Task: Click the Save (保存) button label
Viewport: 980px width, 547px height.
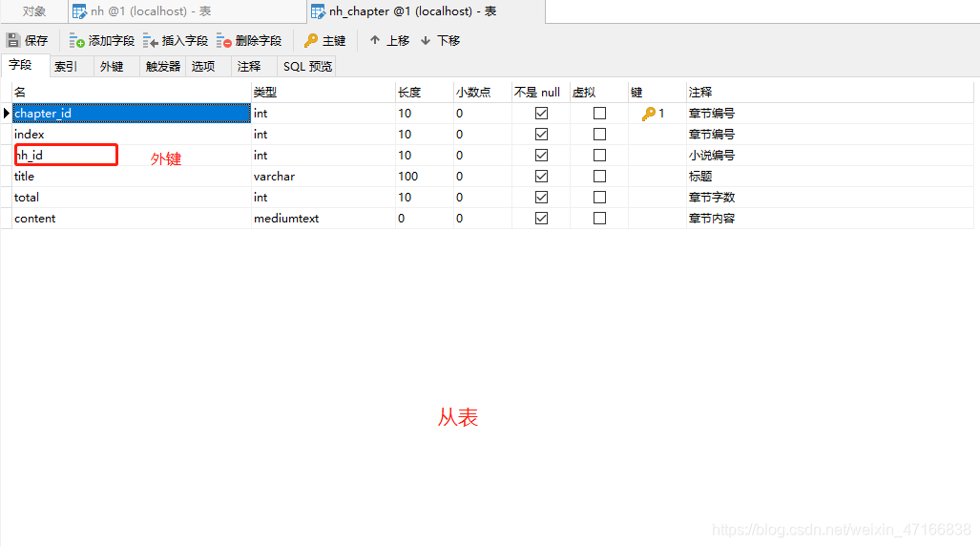Action: 36,41
